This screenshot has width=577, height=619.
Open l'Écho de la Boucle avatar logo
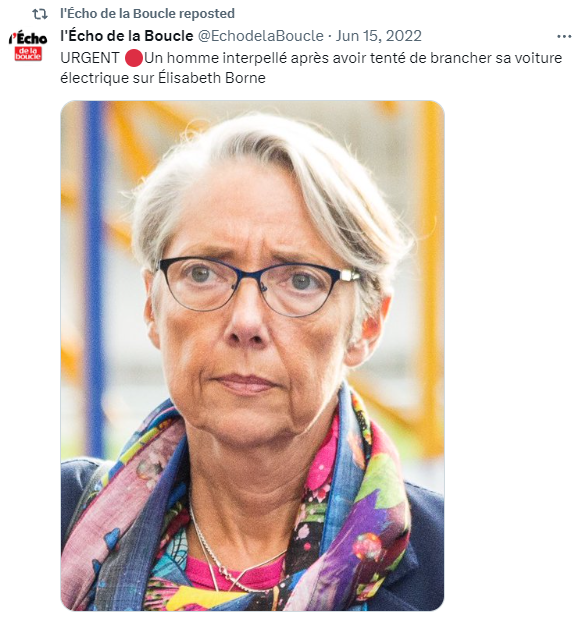[x=28, y=46]
